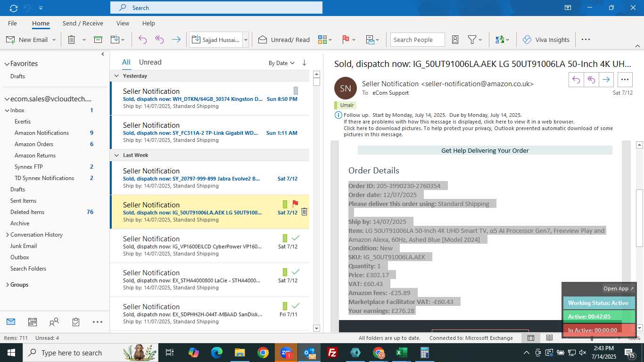The image size is (644, 362).
Task: Open the By Date sort dropdown
Action: [x=281, y=63]
